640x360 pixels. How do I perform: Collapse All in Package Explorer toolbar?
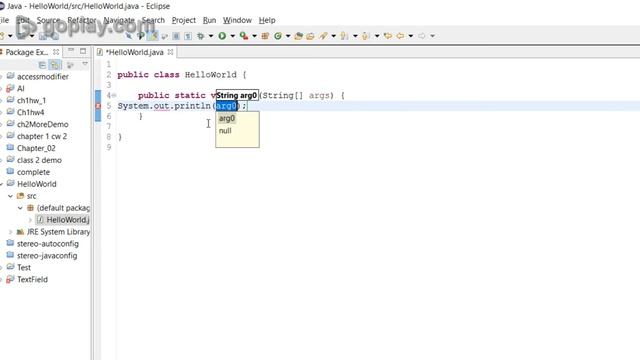pyautogui.click(x=42, y=64)
